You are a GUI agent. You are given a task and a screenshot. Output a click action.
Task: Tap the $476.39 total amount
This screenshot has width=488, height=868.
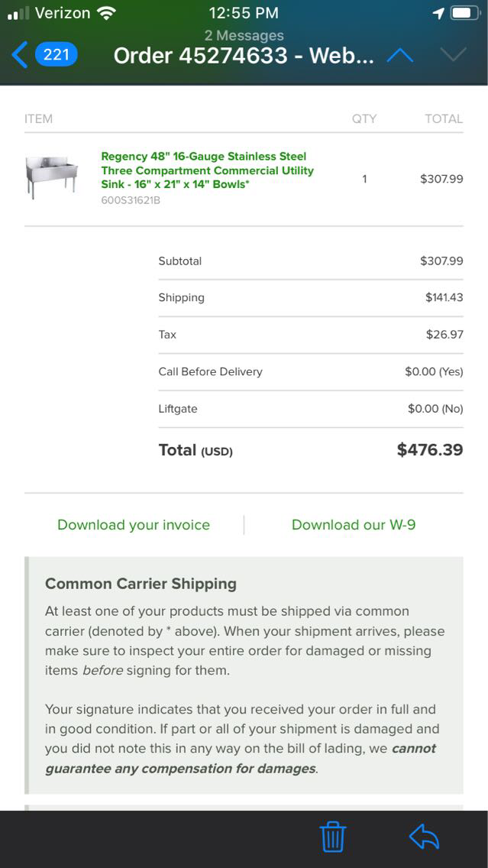(x=430, y=450)
